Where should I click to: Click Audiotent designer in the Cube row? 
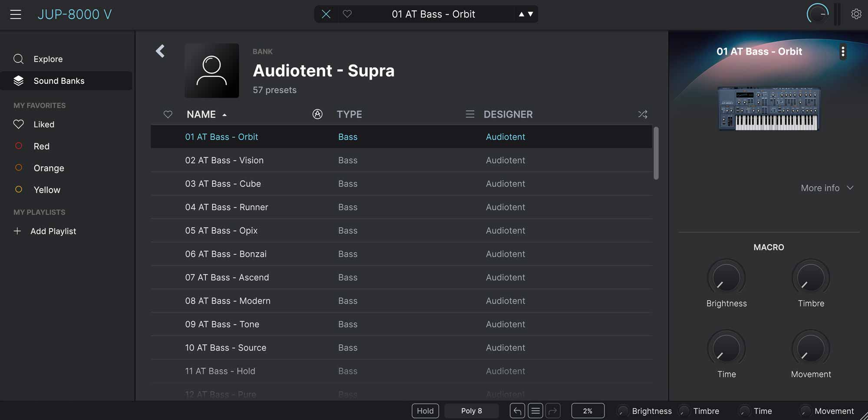tap(505, 184)
